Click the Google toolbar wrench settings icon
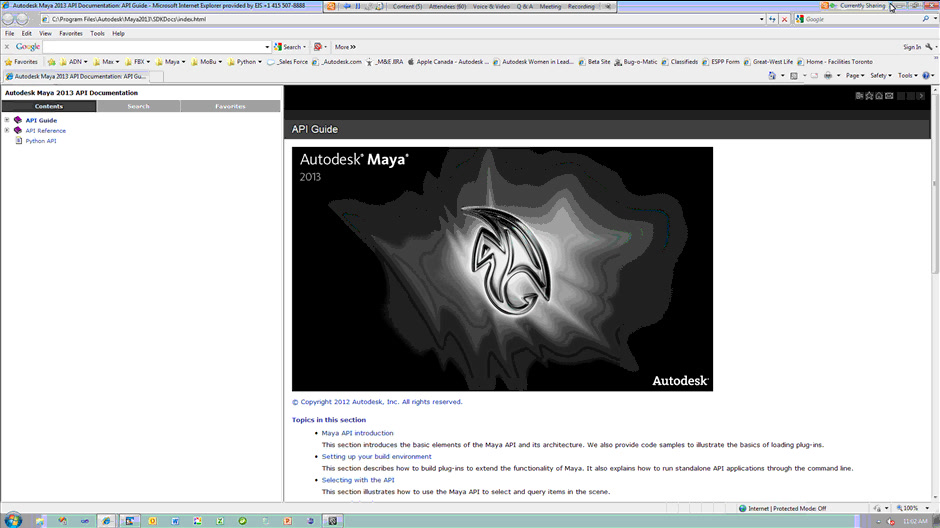This screenshot has height=528, width=940. 929,47
